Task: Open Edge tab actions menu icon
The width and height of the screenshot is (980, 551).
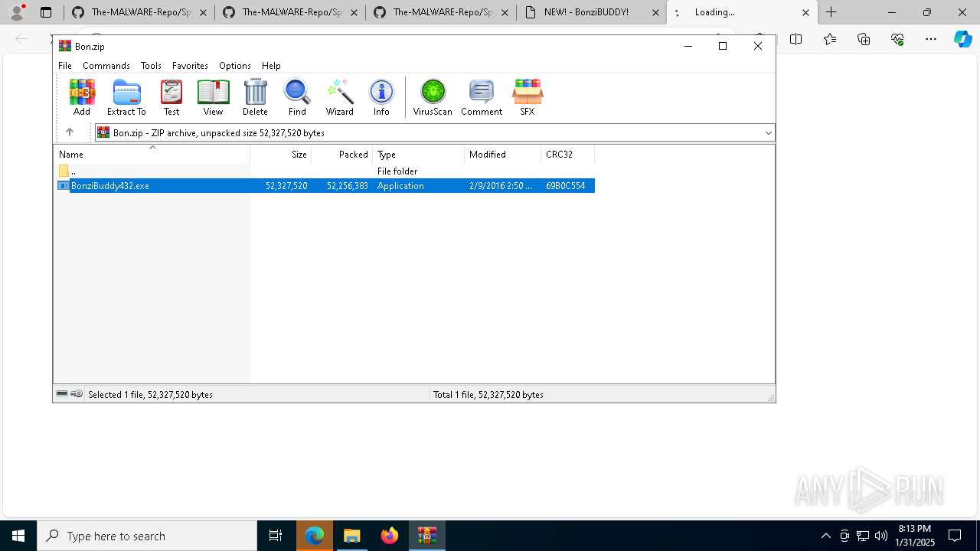Action: point(46,12)
